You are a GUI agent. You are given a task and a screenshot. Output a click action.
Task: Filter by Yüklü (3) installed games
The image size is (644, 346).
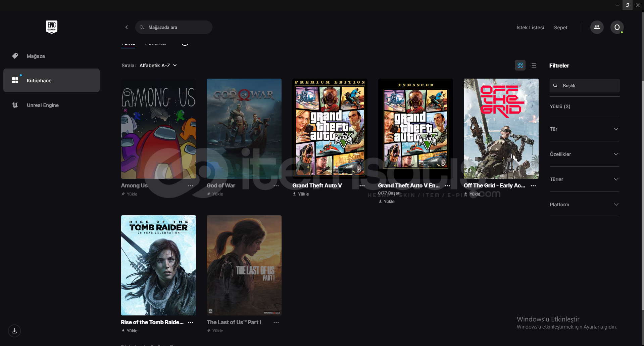[560, 106]
